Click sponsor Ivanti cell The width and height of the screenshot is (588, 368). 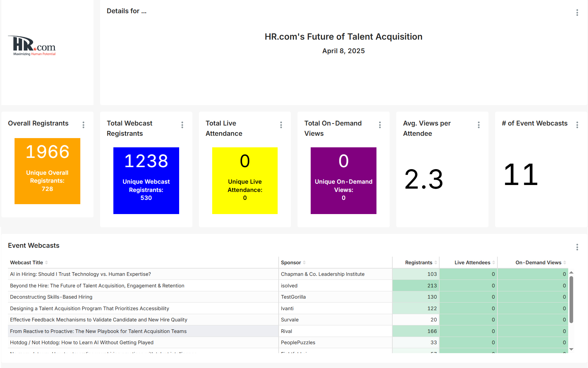point(335,309)
